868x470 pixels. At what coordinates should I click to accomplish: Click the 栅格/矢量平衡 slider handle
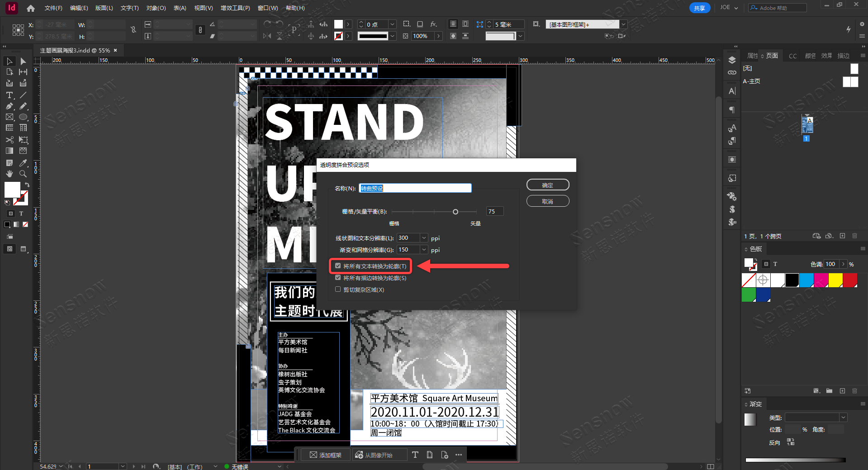coord(455,212)
